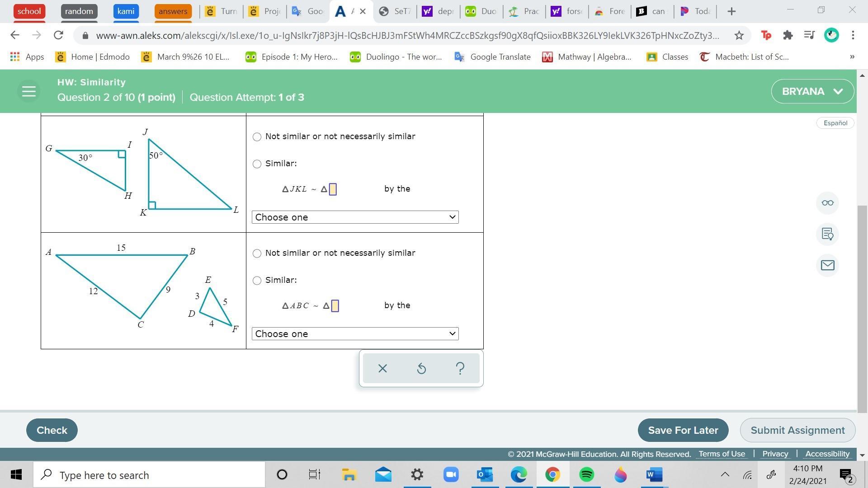Select 'Similar' radio for triangle JKL row
868x488 pixels.
click(257, 164)
